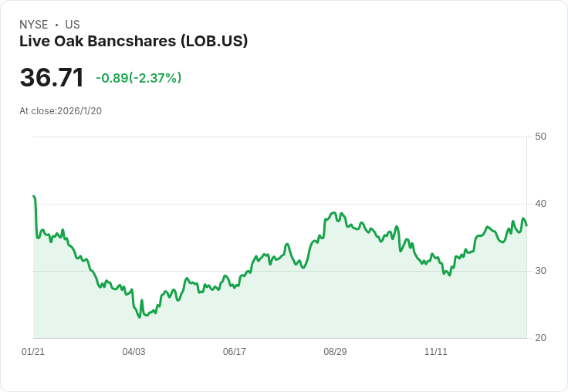Click the US market label
The width and height of the screenshot is (568, 392).
(73, 25)
